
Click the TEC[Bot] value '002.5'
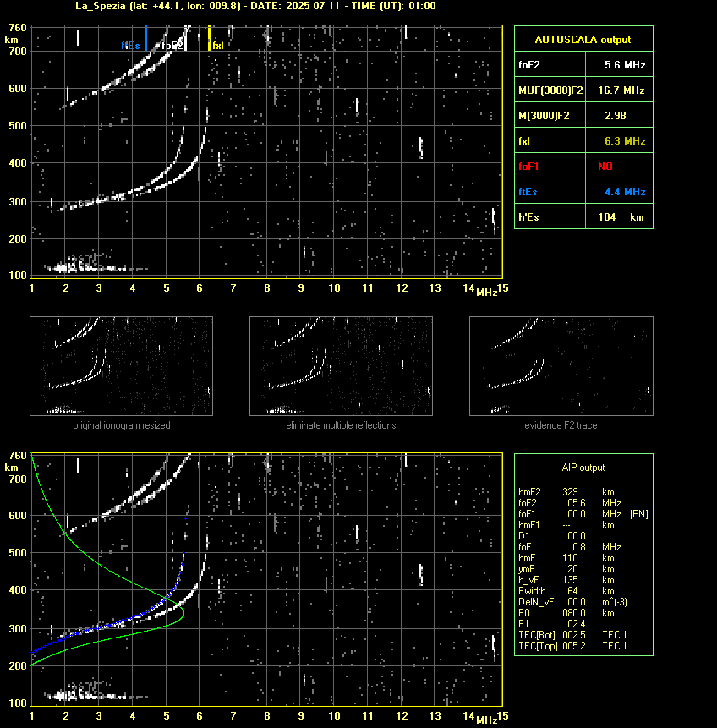[574, 635]
